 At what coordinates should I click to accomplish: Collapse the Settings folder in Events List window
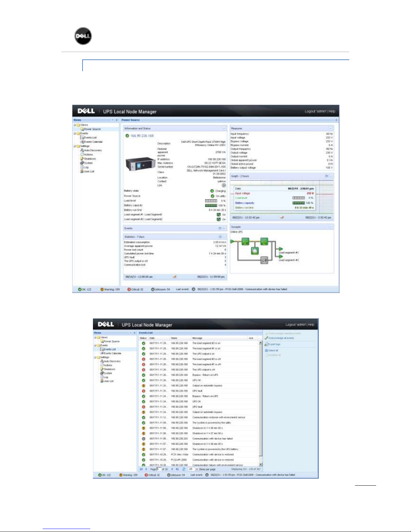pos(95,357)
